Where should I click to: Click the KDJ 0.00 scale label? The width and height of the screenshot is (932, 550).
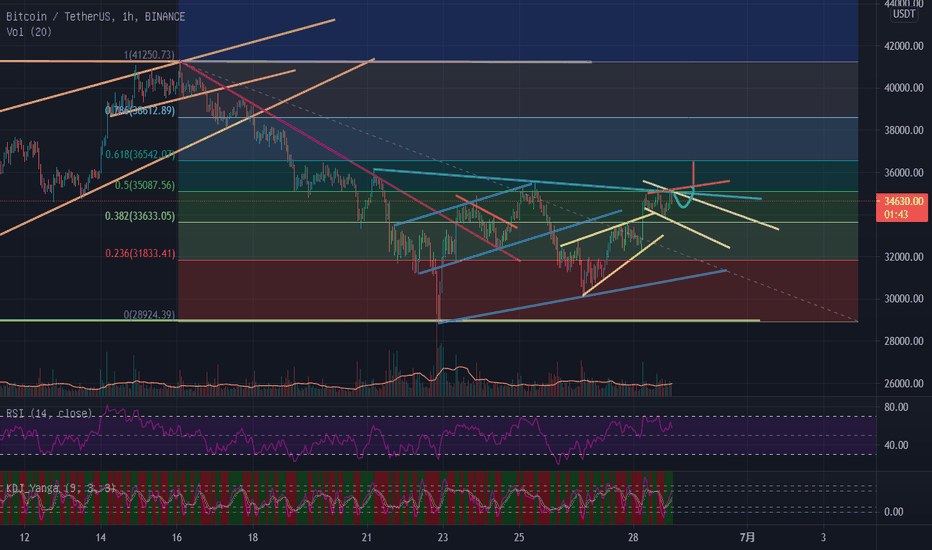point(893,512)
